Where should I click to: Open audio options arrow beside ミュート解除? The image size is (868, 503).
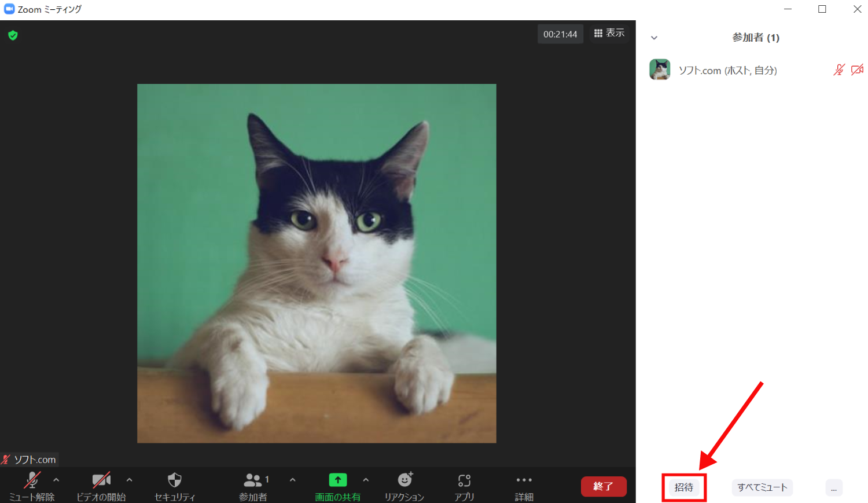point(56,480)
